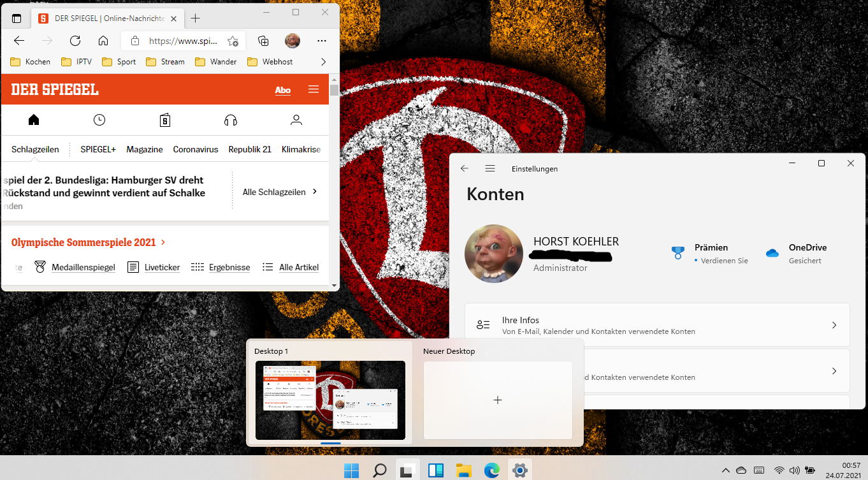Open OneDrive cloud tray icon
Screen dimensions: 868x480
pos(741,470)
